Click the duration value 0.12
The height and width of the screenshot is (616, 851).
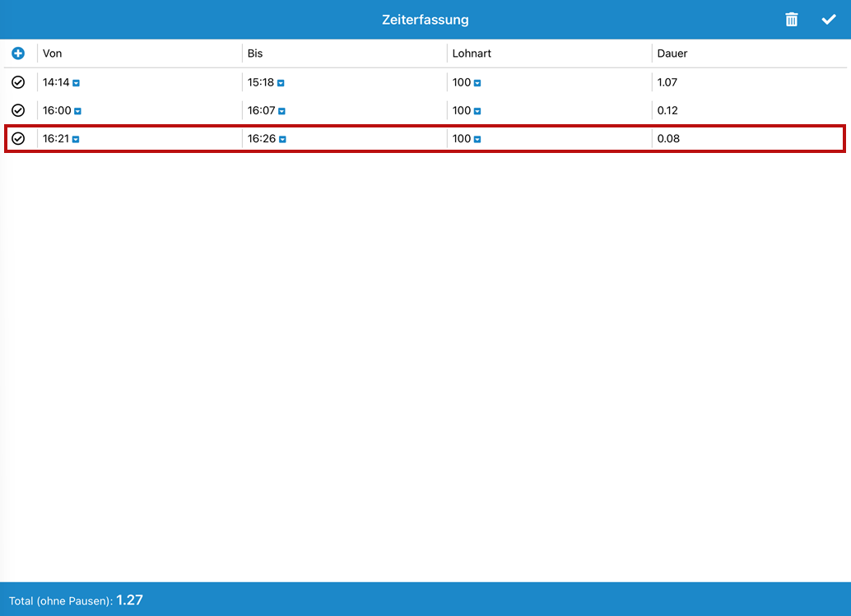pyautogui.click(x=667, y=111)
